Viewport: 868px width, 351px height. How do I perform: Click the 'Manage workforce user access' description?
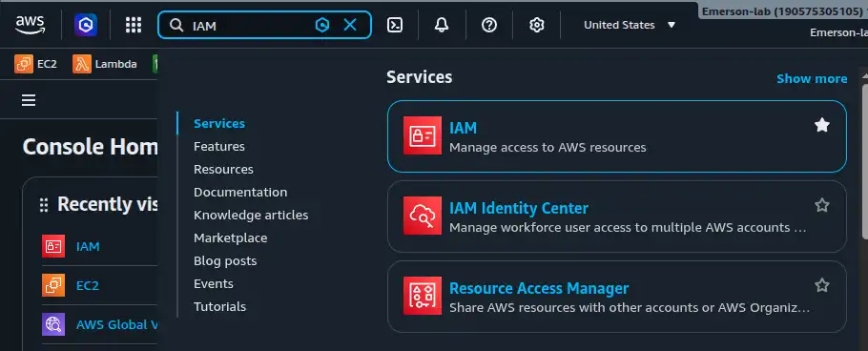pos(628,228)
